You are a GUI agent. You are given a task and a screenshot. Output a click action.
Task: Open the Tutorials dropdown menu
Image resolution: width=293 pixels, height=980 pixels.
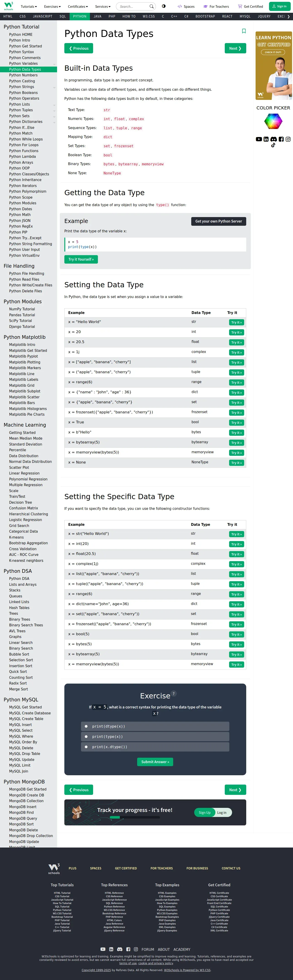(29, 6)
